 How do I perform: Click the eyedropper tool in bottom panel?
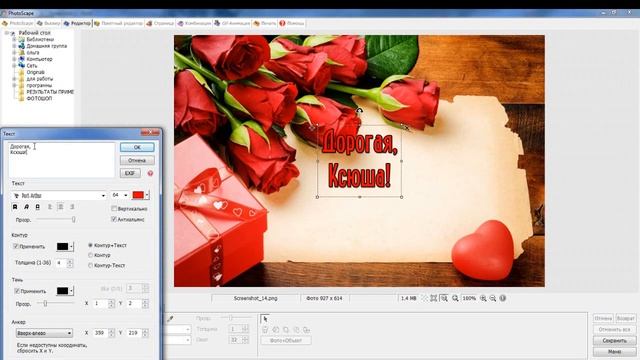(170, 319)
